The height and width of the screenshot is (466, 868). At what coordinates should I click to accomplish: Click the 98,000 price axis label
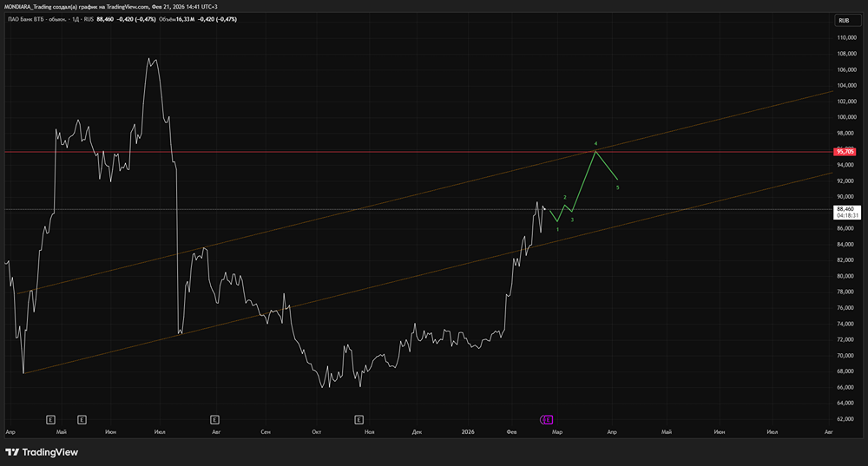[846, 134]
